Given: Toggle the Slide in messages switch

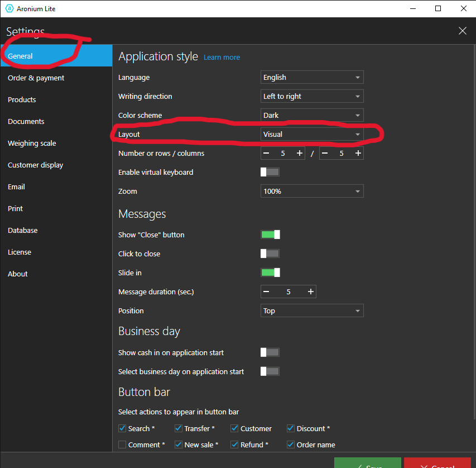Looking at the screenshot, I should click(270, 273).
